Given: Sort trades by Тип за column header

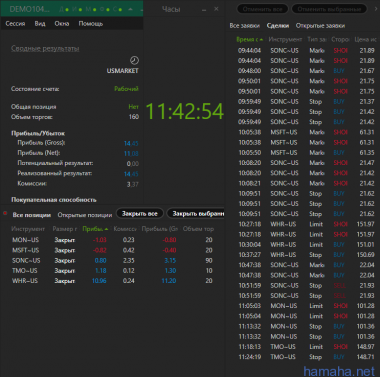Looking at the screenshot, I should [317, 39].
